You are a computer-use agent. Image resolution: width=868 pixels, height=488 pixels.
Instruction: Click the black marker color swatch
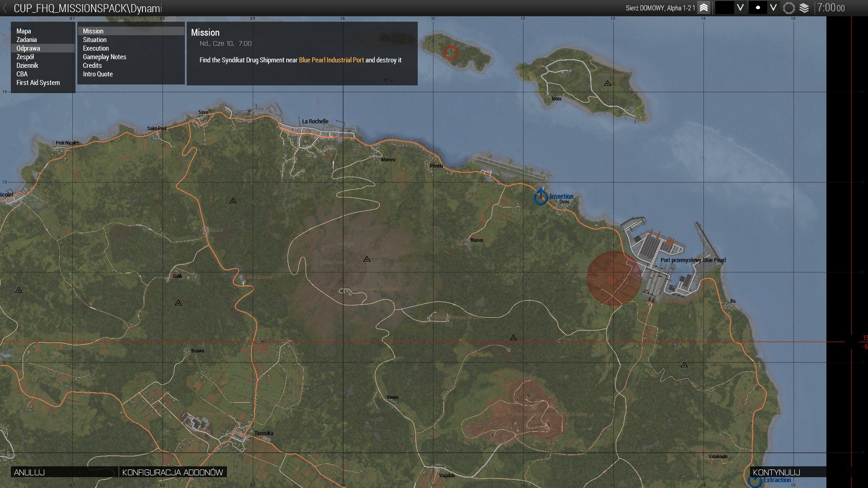(724, 8)
